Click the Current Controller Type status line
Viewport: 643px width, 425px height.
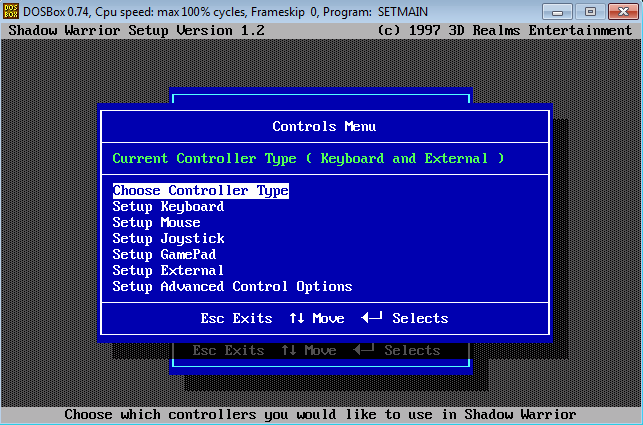[308, 159]
